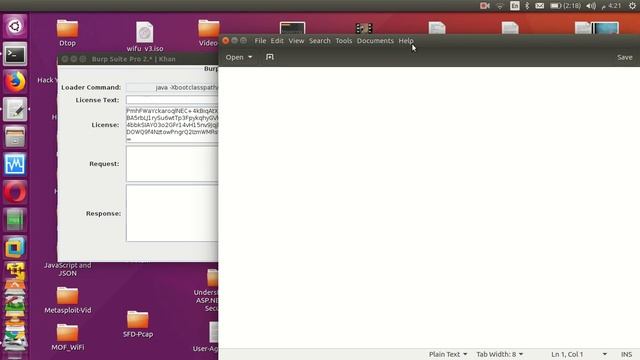
Task: Open the Help menu in gedit
Action: pos(406,41)
